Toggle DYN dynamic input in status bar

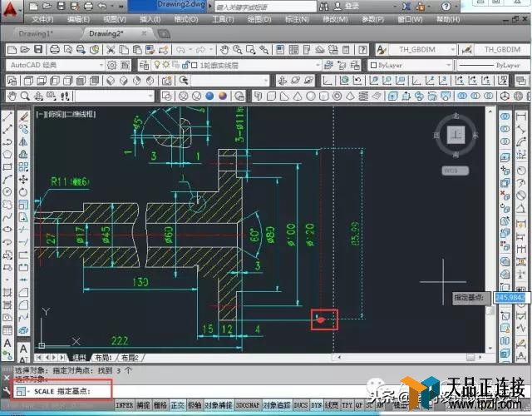pos(316,405)
